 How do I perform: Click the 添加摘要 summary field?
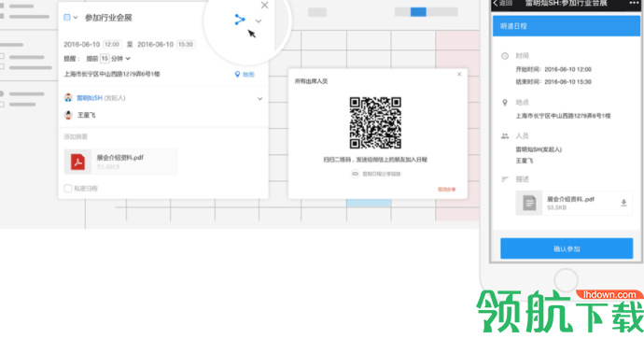[x=76, y=136]
